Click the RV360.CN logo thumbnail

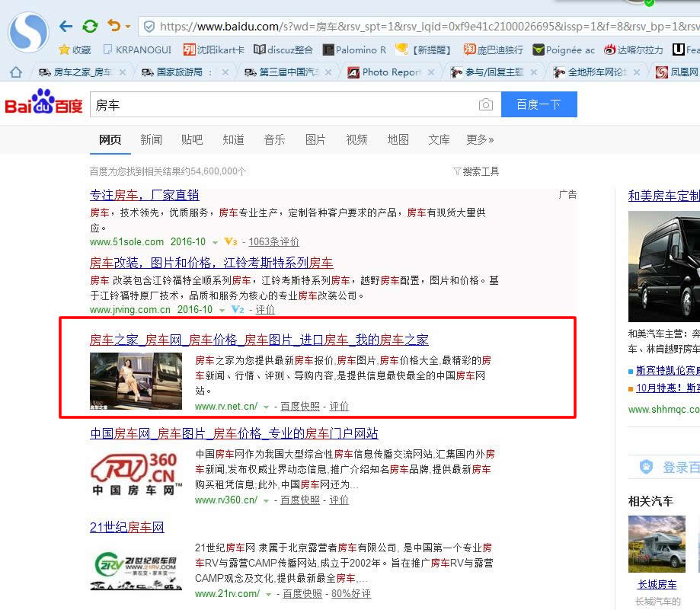136,474
